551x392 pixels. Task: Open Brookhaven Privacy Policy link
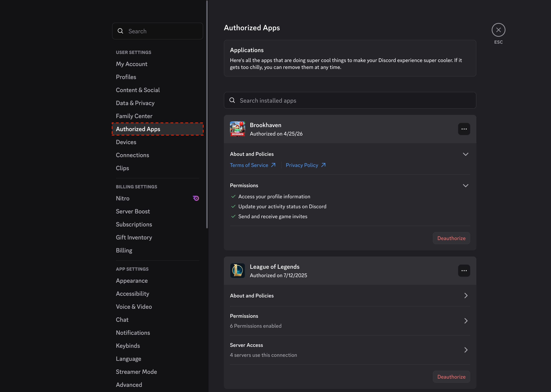[x=306, y=165]
